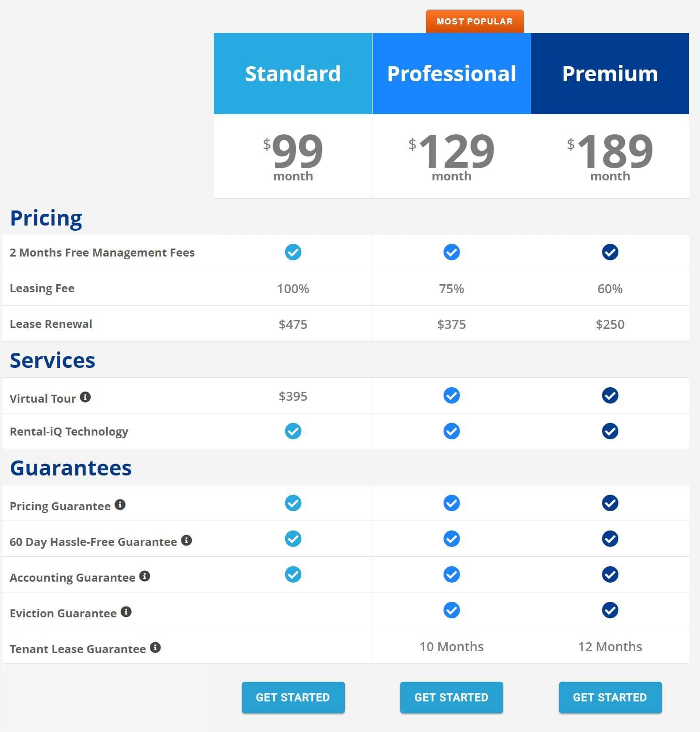Click Professional checkmark for Pricing Guarantee
Image resolution: width=700 pixels, height=732 pixels.
[x=451, y=503]
